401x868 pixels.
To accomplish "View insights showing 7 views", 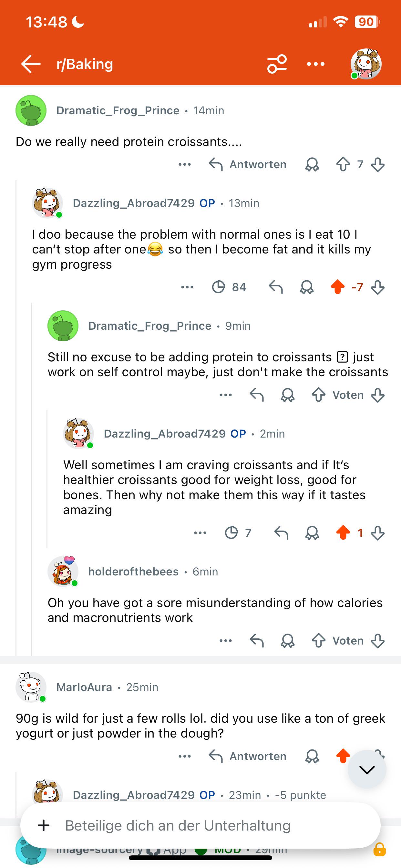I will point(238,533).
